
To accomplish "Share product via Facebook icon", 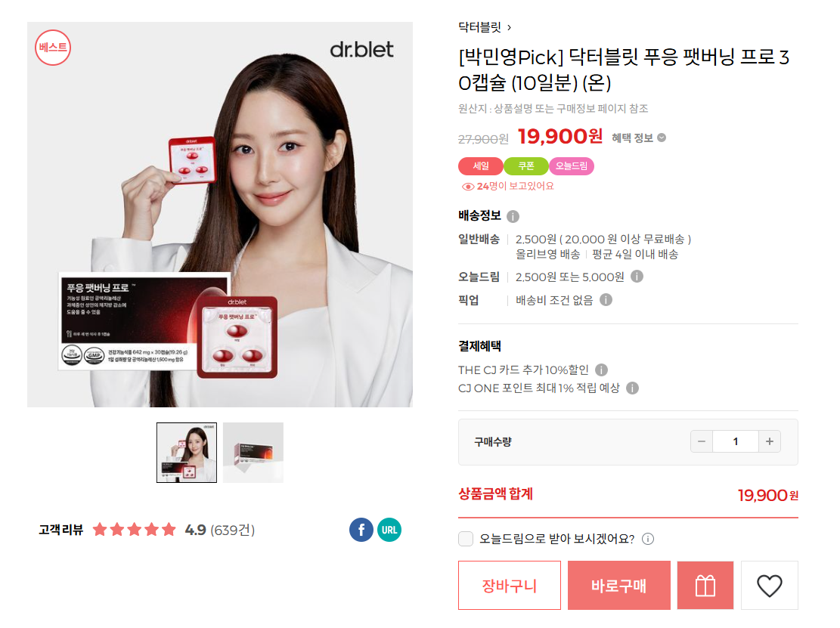I will click(361, 530).
